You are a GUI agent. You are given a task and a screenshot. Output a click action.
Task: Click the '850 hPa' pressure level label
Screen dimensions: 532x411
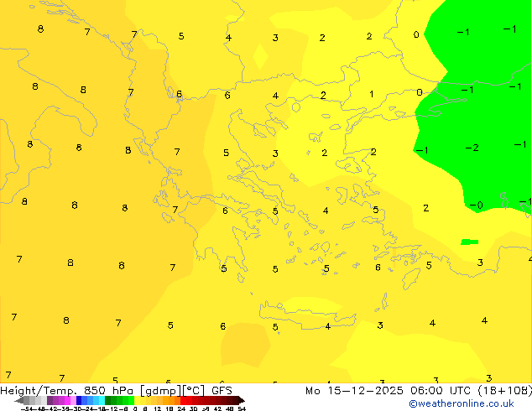pyautogui.click(x=108, y=391)
